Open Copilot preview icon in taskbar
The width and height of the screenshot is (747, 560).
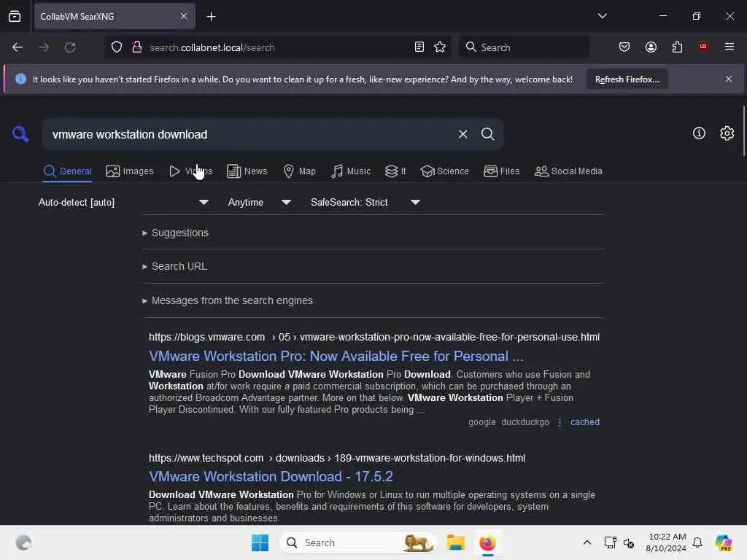pos(723,542)
